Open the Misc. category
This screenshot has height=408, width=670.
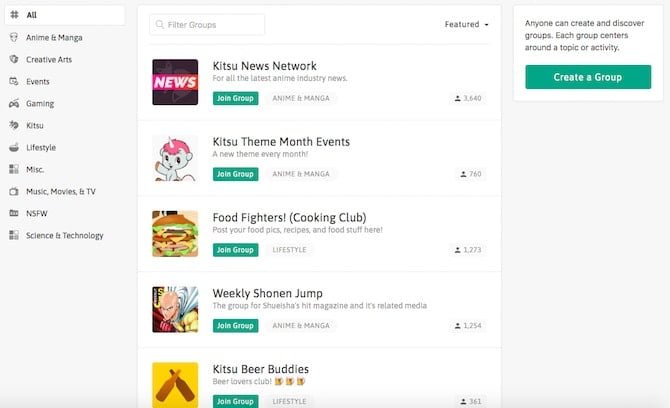[x=35, y=170]
